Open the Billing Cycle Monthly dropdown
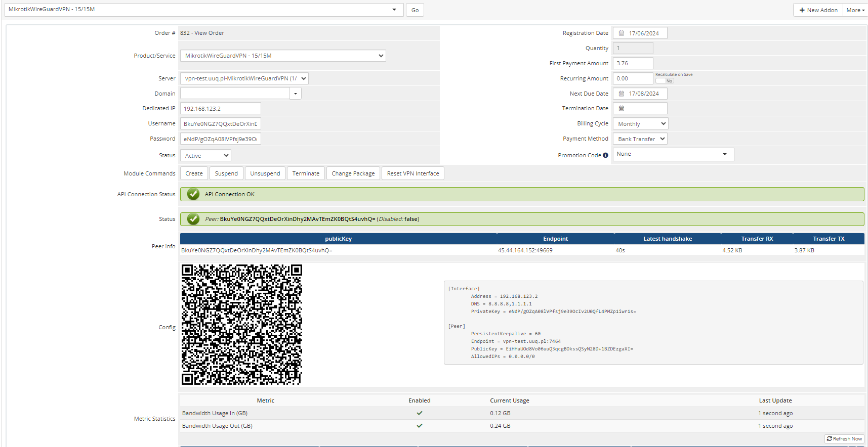The width and height of the screenshot is (868, 447). point(641,124)
